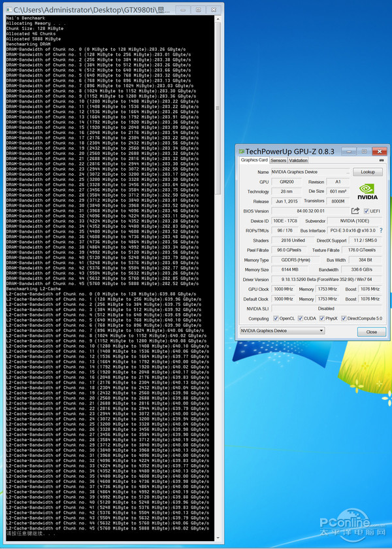Click the Revision field showing A1
Viewport: 392px width, 549px height.
338,182
